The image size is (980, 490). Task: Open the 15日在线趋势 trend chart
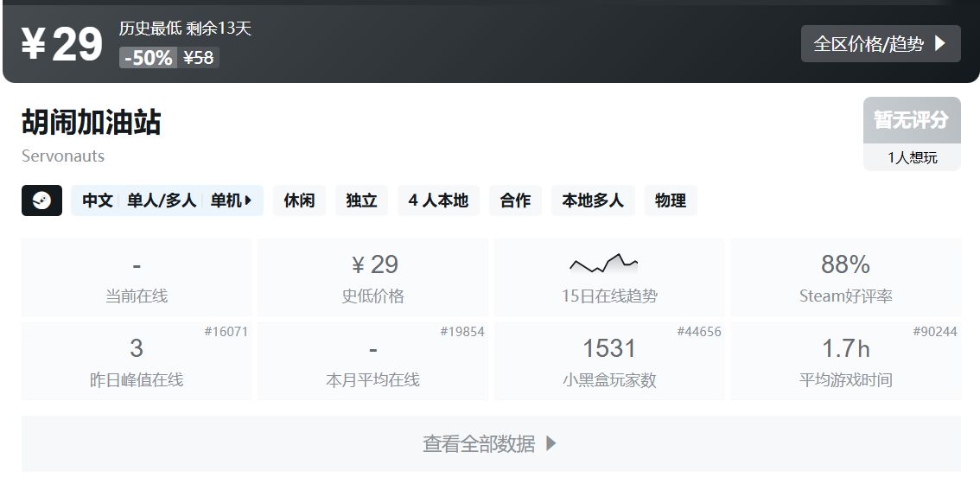tap(609, 277)
